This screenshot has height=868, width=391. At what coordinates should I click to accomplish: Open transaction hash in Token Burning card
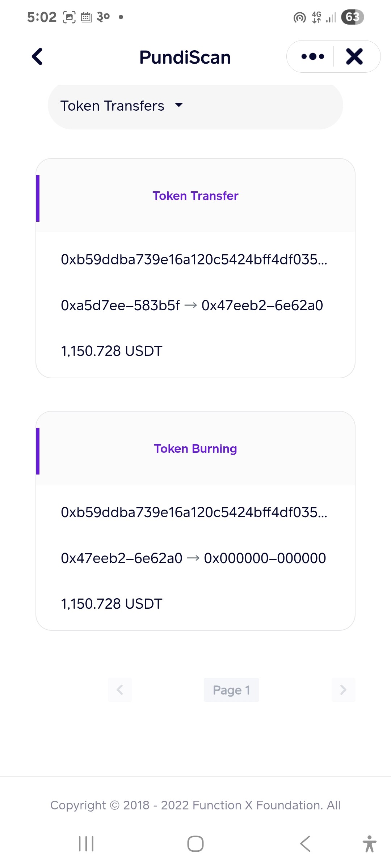coord(194,512)
